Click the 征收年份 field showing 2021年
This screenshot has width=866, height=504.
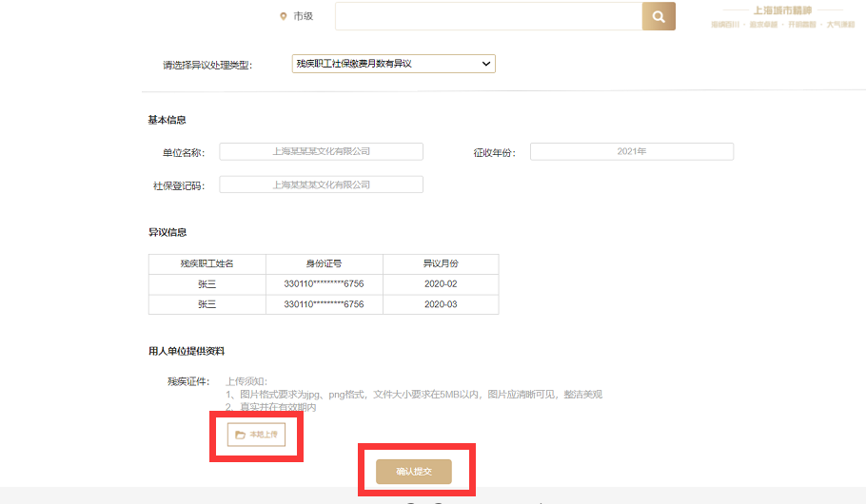(x=631, y=151)
